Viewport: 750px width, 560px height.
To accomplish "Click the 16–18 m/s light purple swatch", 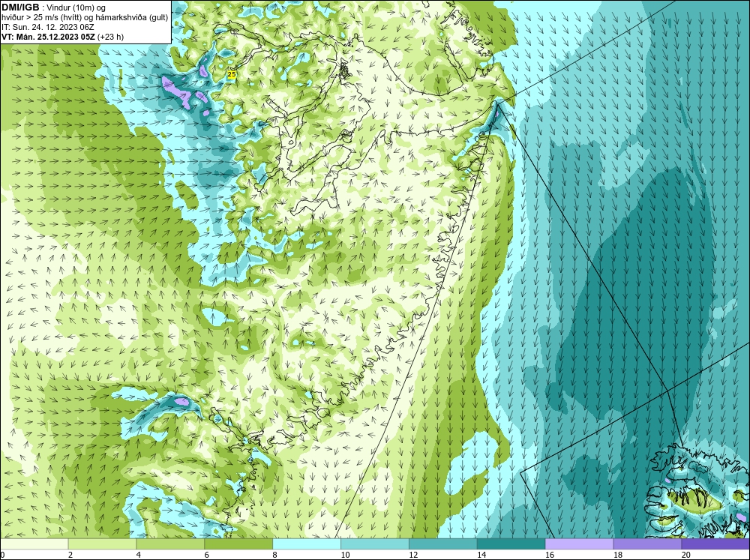I will pyautogui.click(x=579, y=544).
